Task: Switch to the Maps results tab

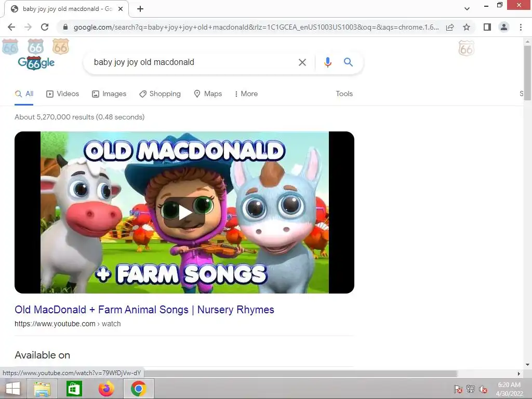Action: (x=208, y=94)
